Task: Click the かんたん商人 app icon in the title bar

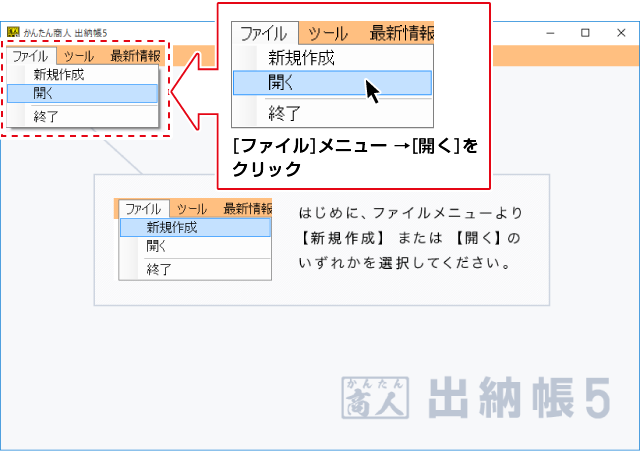Action: click(x=13, y=32)
